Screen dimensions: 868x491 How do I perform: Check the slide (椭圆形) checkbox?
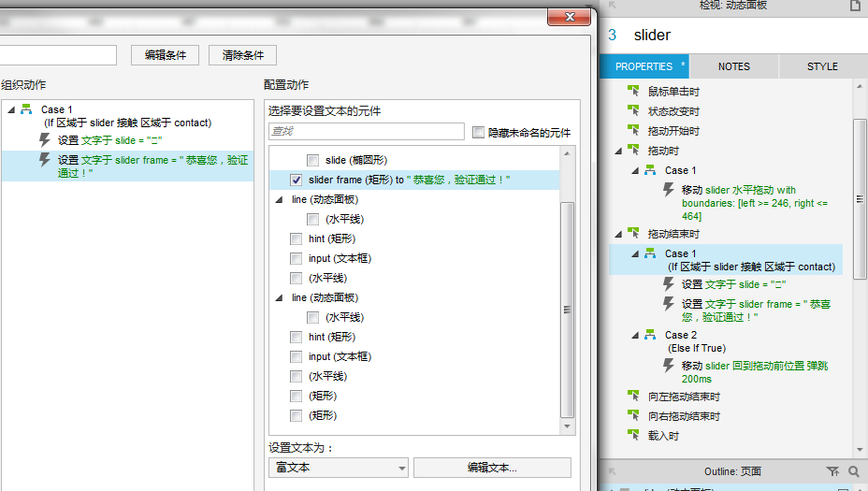click(313, 160)
